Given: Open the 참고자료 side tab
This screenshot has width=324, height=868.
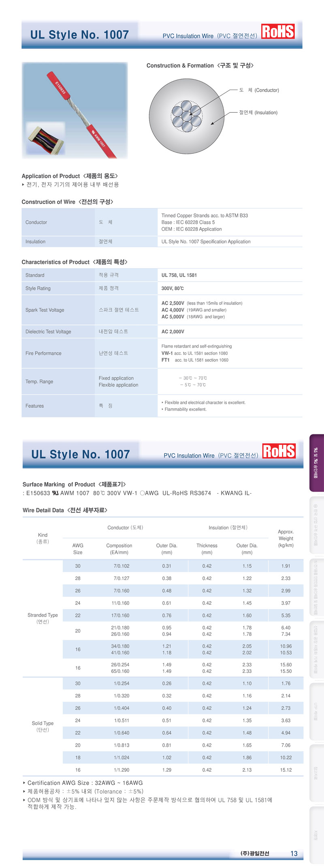Looking at the screenshot, I should point(316,773).
